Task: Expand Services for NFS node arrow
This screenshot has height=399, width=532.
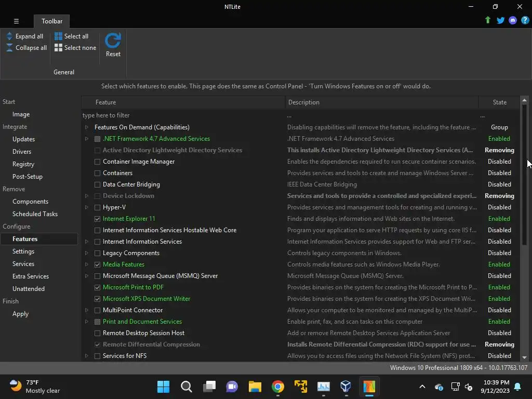Action: (x=87, y=355)
